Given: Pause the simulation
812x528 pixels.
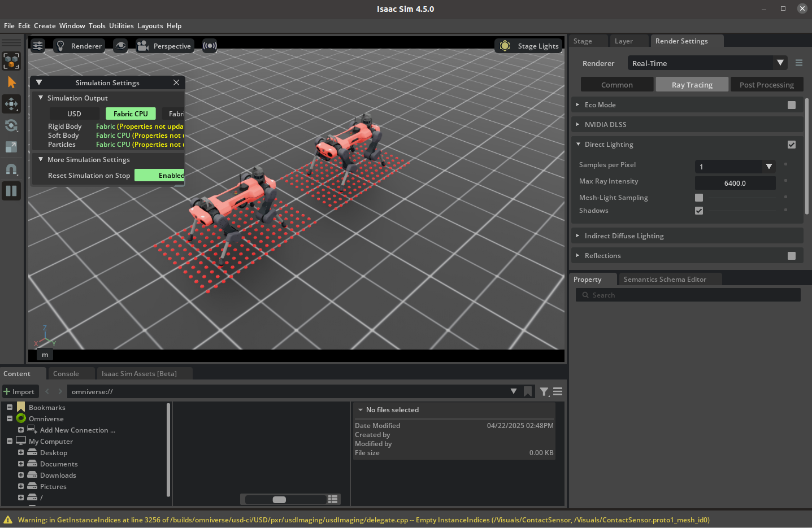Looking at the screenshot, I should point(11,191).
